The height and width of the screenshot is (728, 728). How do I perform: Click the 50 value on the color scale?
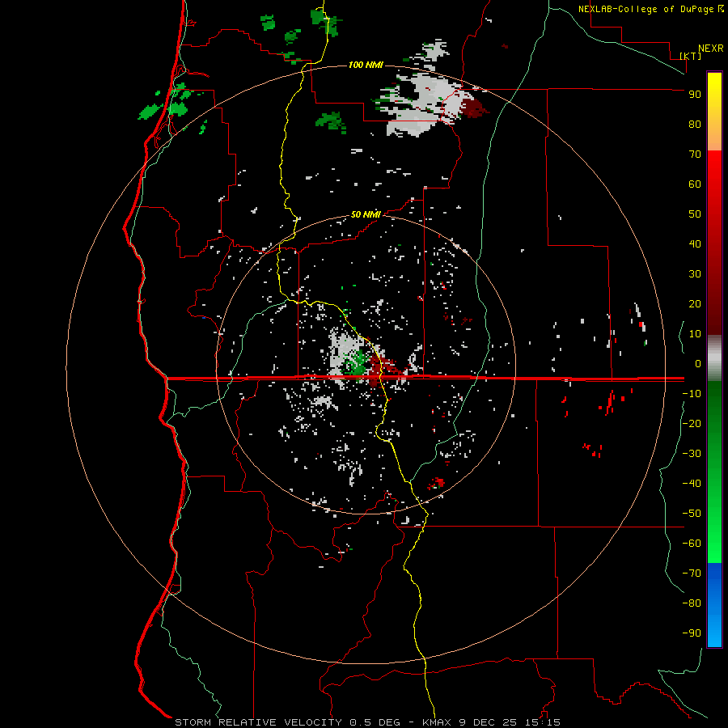point(695,214)
